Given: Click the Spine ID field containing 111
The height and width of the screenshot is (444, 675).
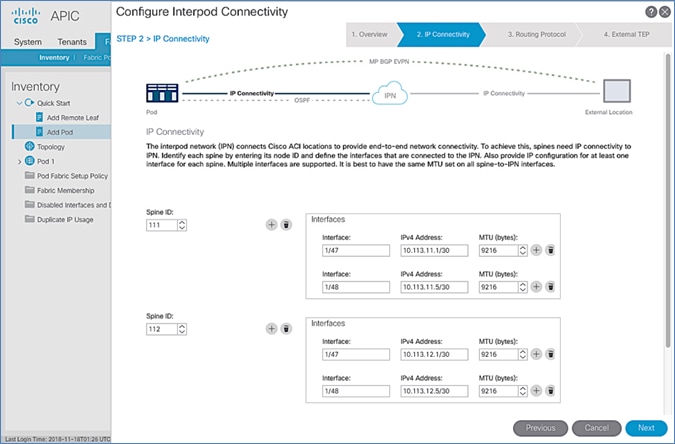Looking at the screenshot, I should click(x=162, y=225).
